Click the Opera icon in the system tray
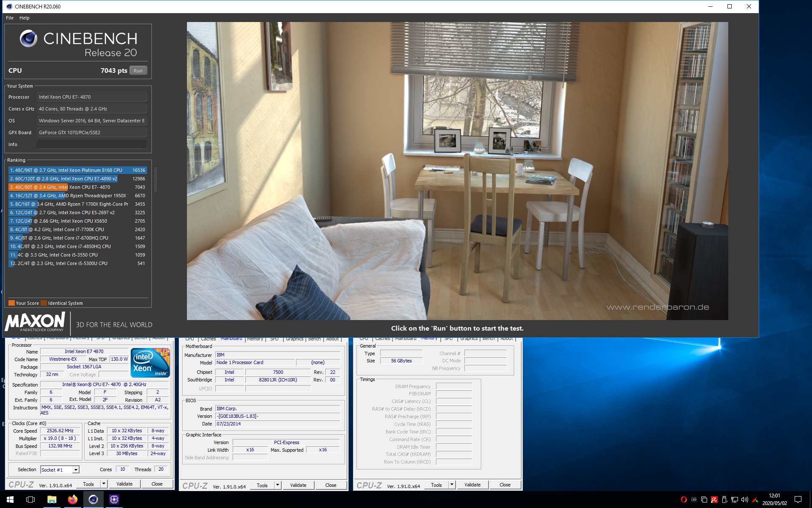Viewport: 812px width, 508px height. coord(683,500)
